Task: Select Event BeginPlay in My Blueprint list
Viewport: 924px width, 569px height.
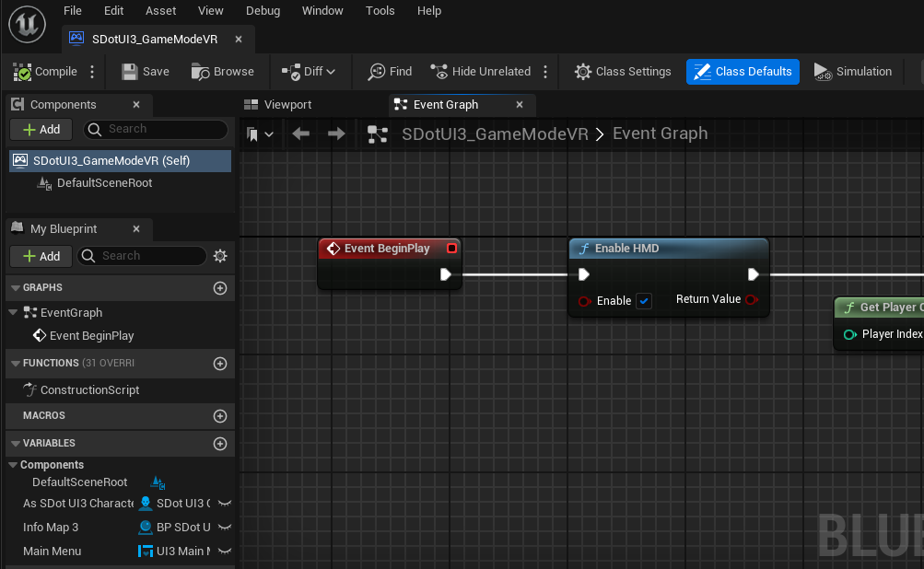Action: click(92, 336)
